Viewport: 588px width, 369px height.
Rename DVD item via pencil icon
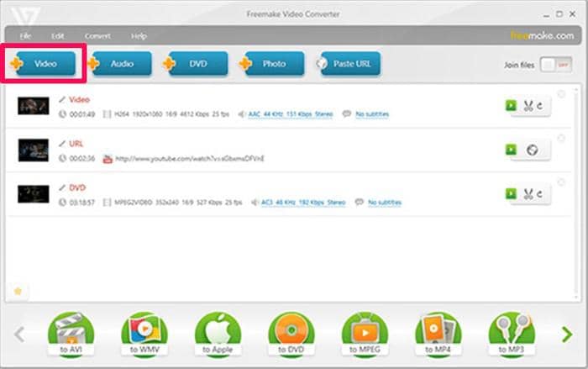point(62,187)
